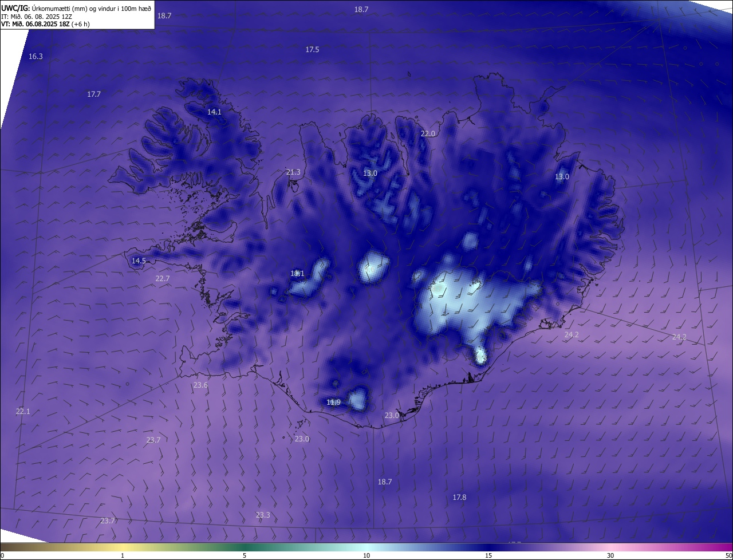Viewport: 733px width, 560px height.
Task: Click the 22.0 value label
Action: point(428,133)
